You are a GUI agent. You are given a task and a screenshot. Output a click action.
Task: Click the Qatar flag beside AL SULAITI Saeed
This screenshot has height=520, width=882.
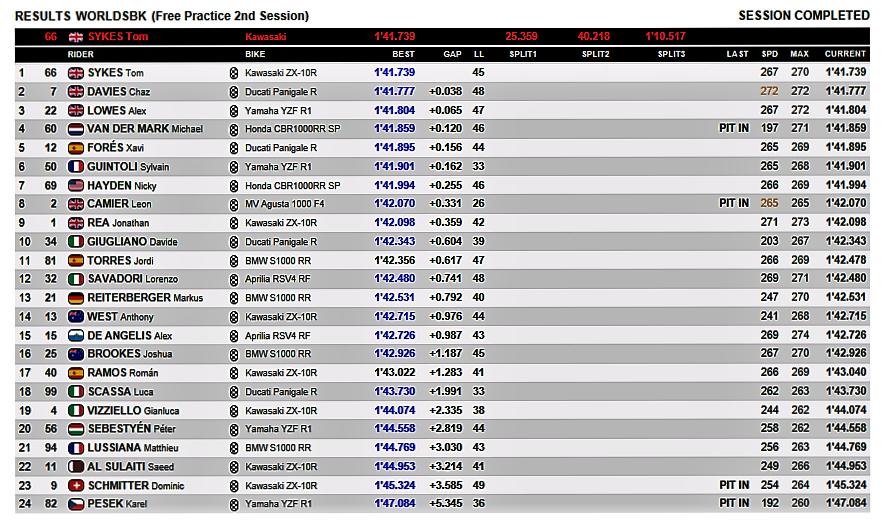[x=75, y=467]
